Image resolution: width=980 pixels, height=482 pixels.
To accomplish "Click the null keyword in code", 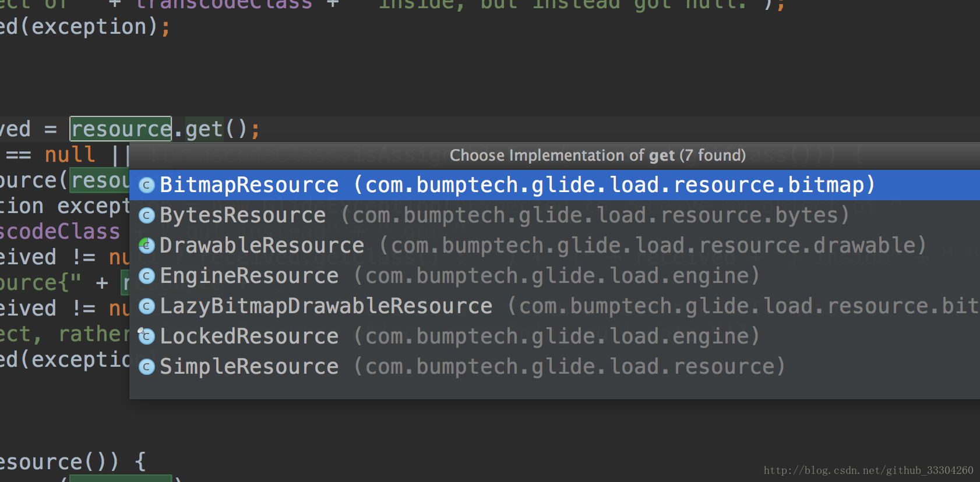I will tap(70, 155).
